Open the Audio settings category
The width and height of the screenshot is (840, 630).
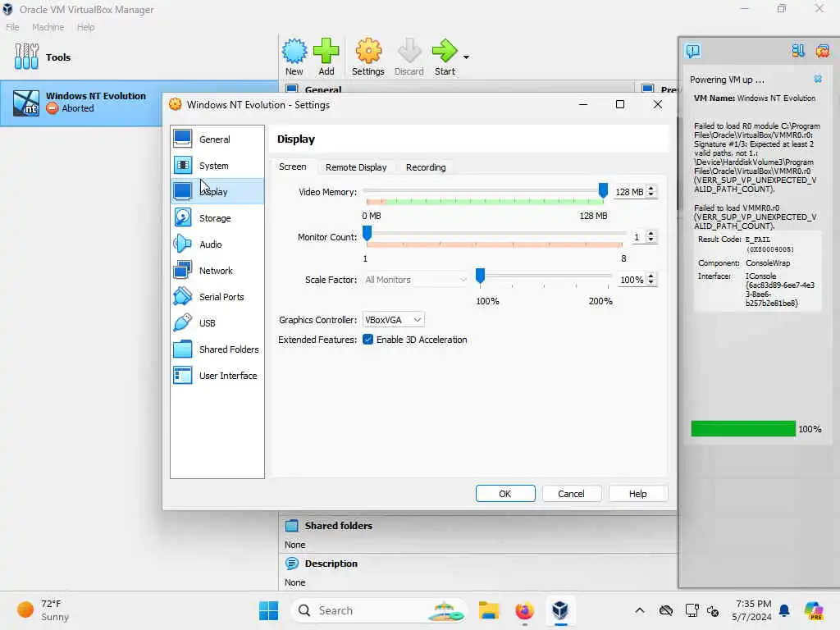pos(217,244)
